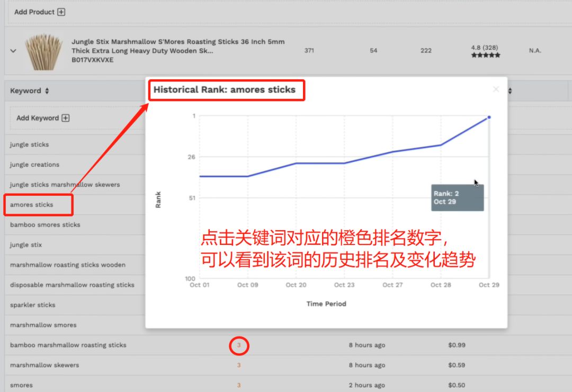Click orange rank 3 for marshmallow skewers
This screenshot has height=392, width=572.
click(x=239, y=366)
